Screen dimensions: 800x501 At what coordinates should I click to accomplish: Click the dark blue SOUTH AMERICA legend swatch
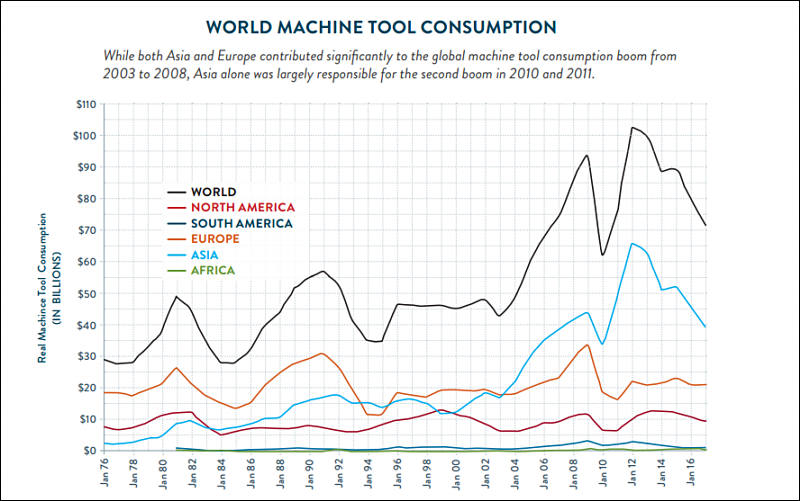click(177, 223)
